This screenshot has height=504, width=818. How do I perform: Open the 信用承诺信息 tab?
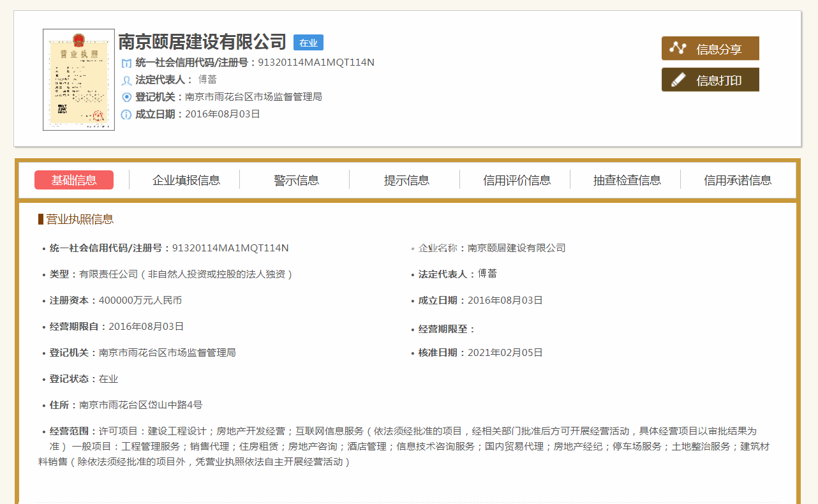pyautogui.click(x=738, y=180)
